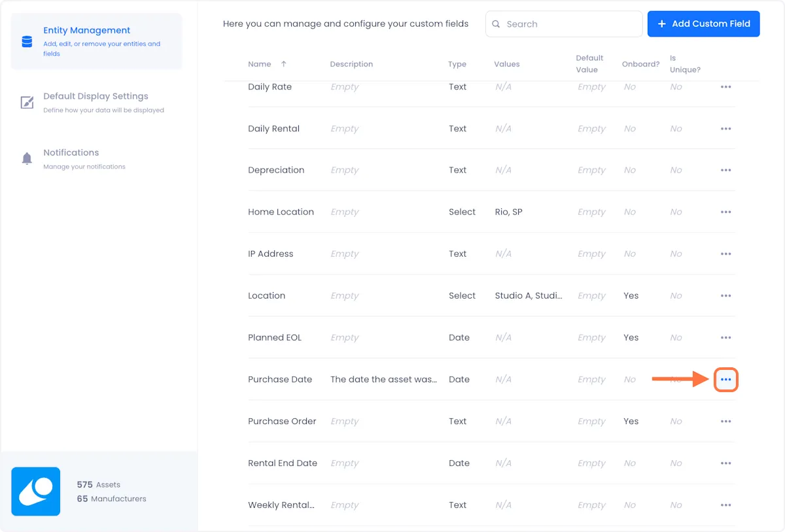Open the Purchase Date row options menu

725,379
